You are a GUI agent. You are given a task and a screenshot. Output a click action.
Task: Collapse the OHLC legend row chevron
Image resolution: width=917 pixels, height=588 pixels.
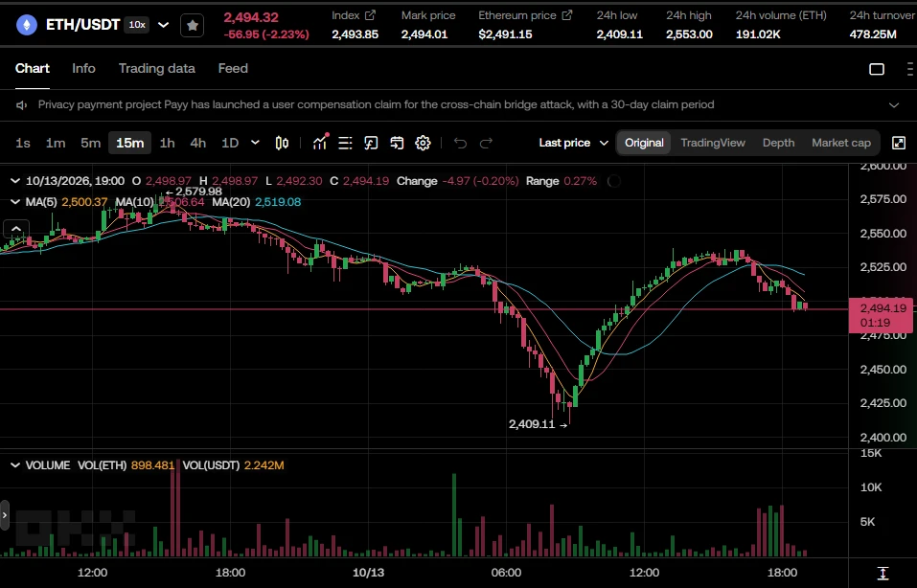click(15, 181)
